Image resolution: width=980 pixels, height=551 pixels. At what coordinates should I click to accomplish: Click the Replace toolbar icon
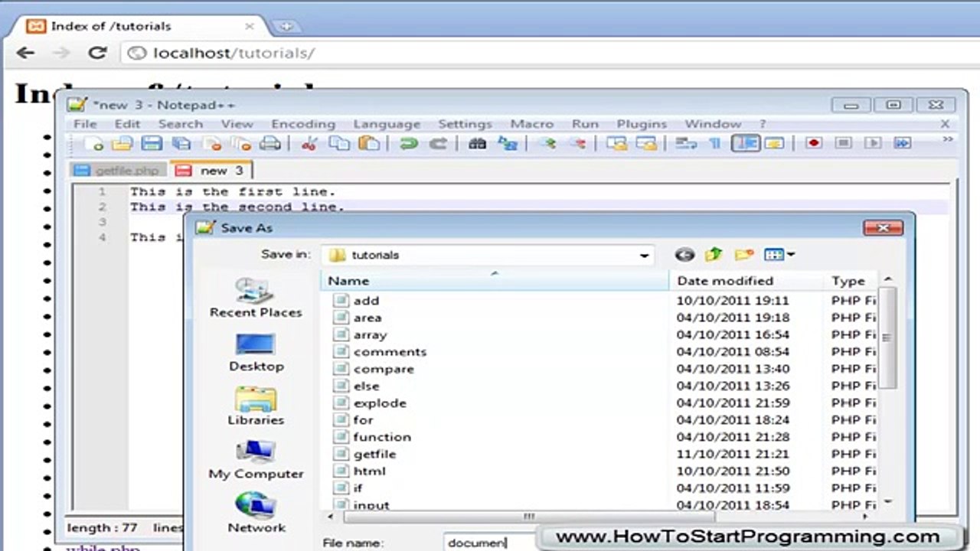pyautogui.click(x=508, y=143)
